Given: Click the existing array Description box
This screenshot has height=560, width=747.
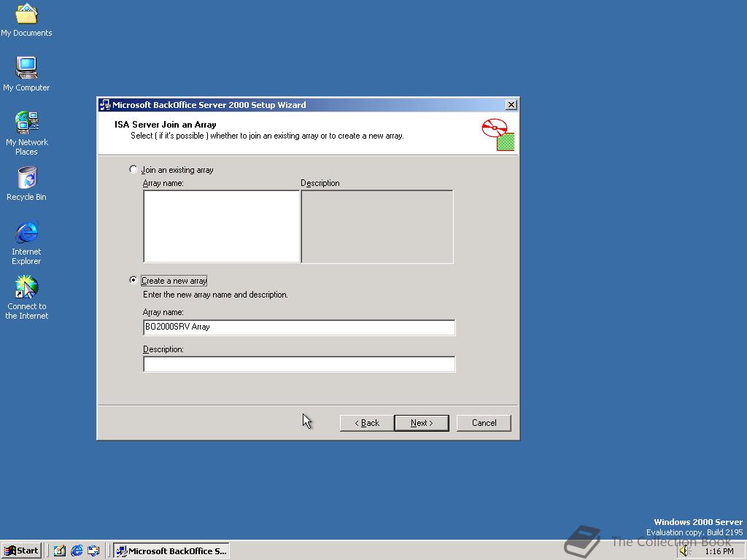Looking at the screenshot, I should [377, 226].
